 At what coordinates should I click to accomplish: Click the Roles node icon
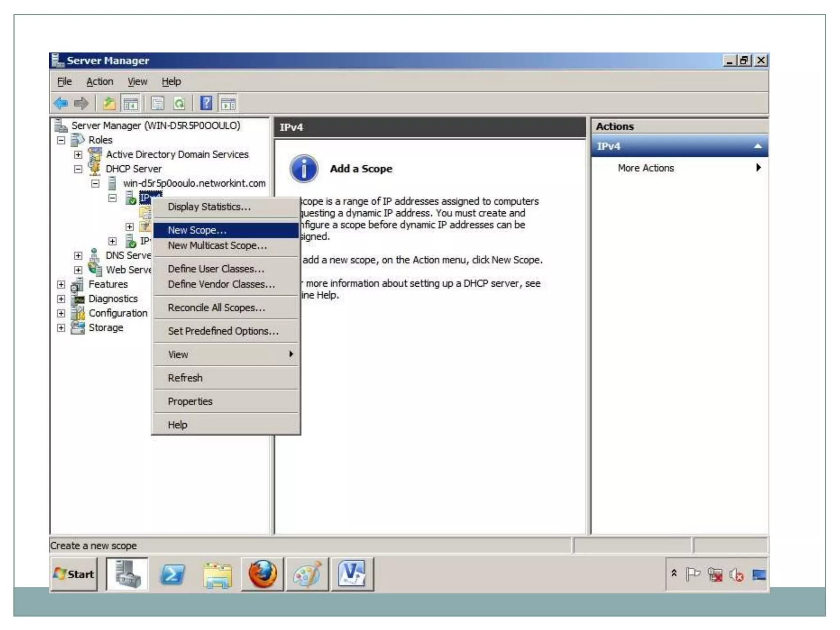[78, 140]
